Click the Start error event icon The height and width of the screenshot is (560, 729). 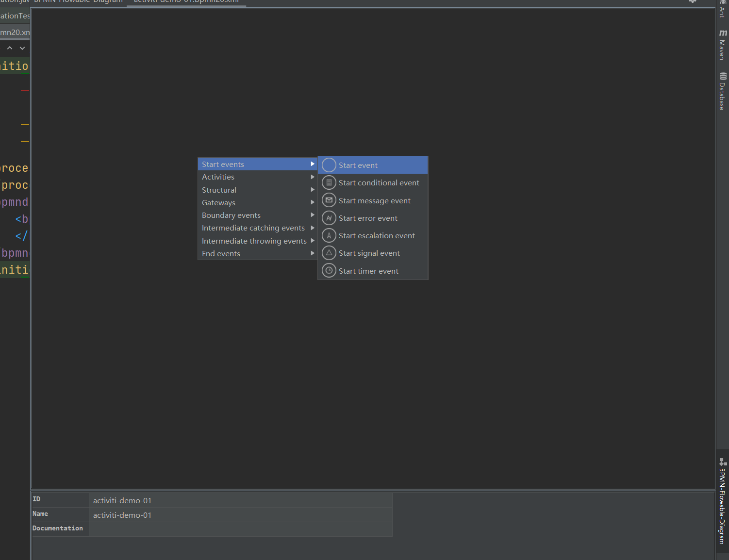[x=329, y=218]
